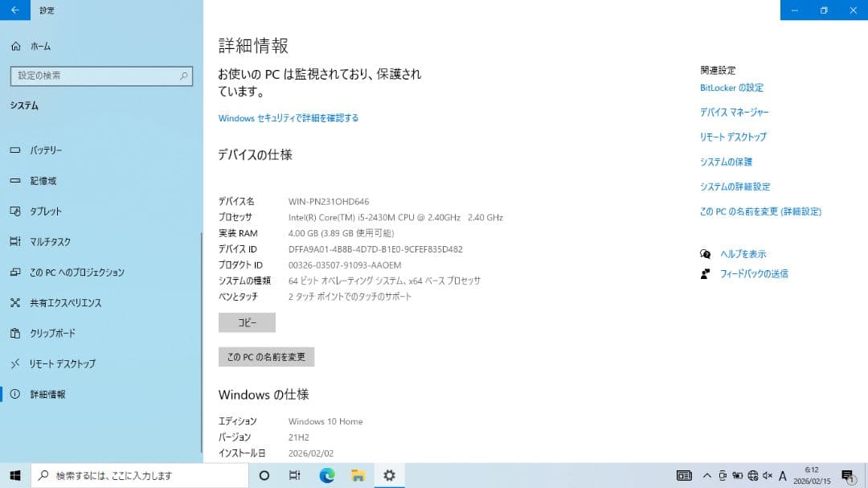
Task: Open この PC の名前を変更 (詳細設定) link
Action: point(760,211)
